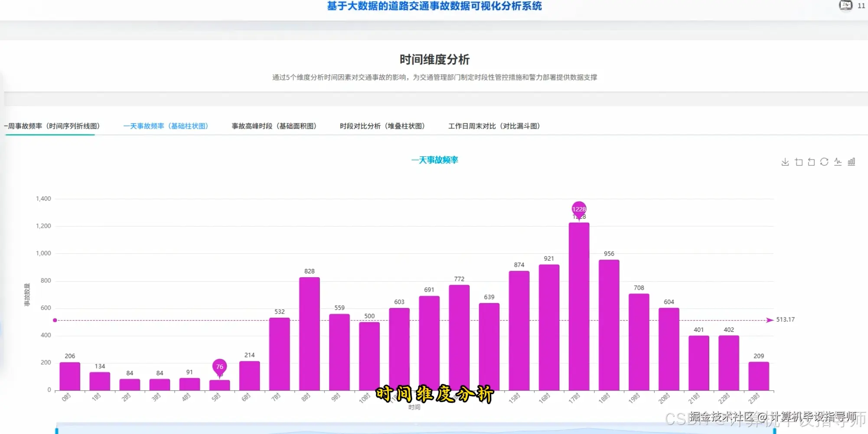The height and width of the screenshot is (434, 868).
Task: Refresh the chart with restore icon
Action: click(824, 162)
